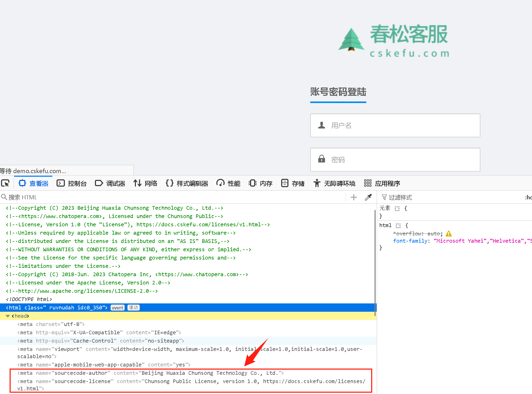Viewport: 532px width, 394px height.
Task: Collapse the head element node
Action: (8, 316)
